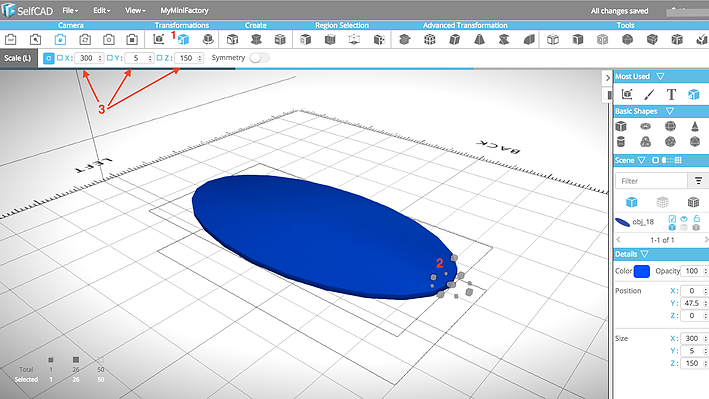Add a Torus from Basic Shapes
The height and width of the screenshot is (399, 709).
[x=646, y=126]
